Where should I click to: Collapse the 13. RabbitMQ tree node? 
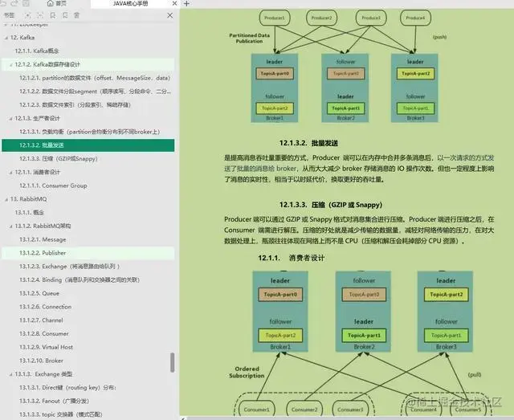tap(6, 199)
